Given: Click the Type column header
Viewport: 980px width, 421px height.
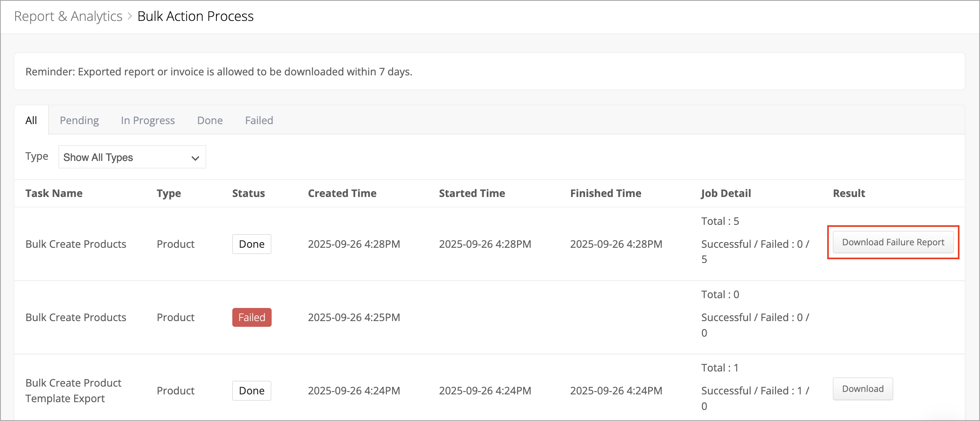Looking at the screenshot, I should [x=169, y=193].
